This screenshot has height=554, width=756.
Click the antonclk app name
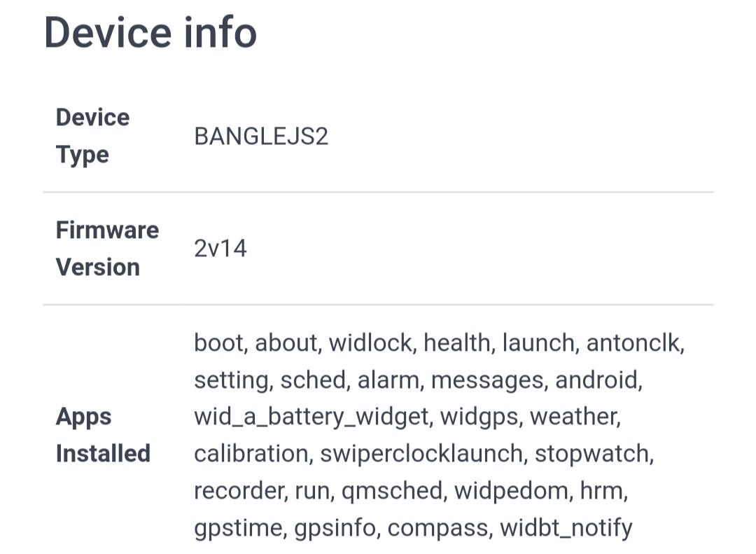click(x=633, y=343)
